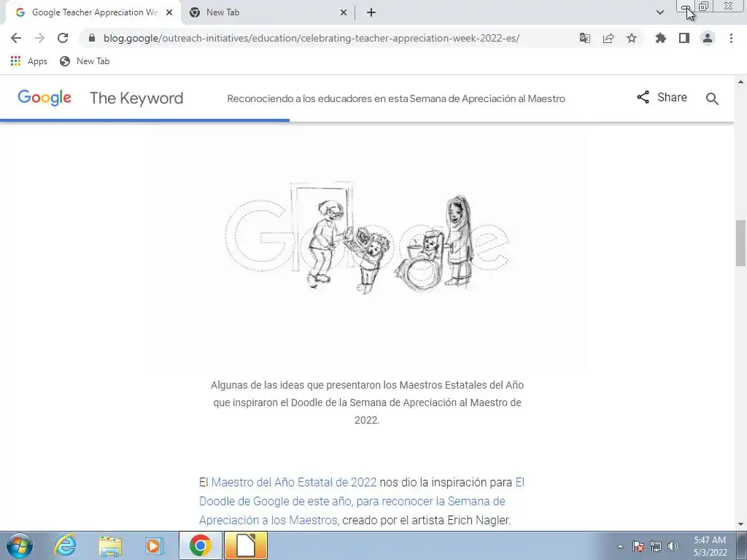Open Windows Media Player from taskbar

click(x=155, y=545)
